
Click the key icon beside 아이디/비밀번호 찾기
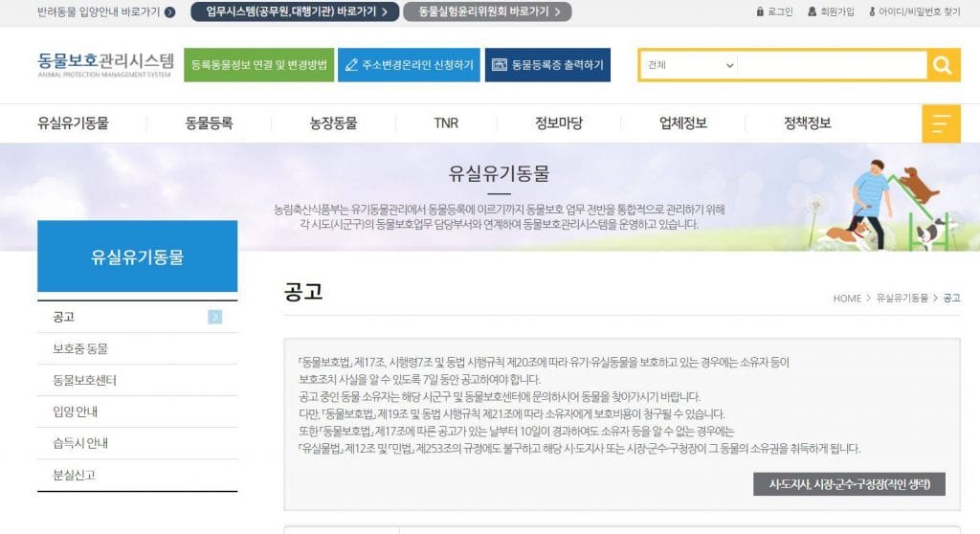872,11
